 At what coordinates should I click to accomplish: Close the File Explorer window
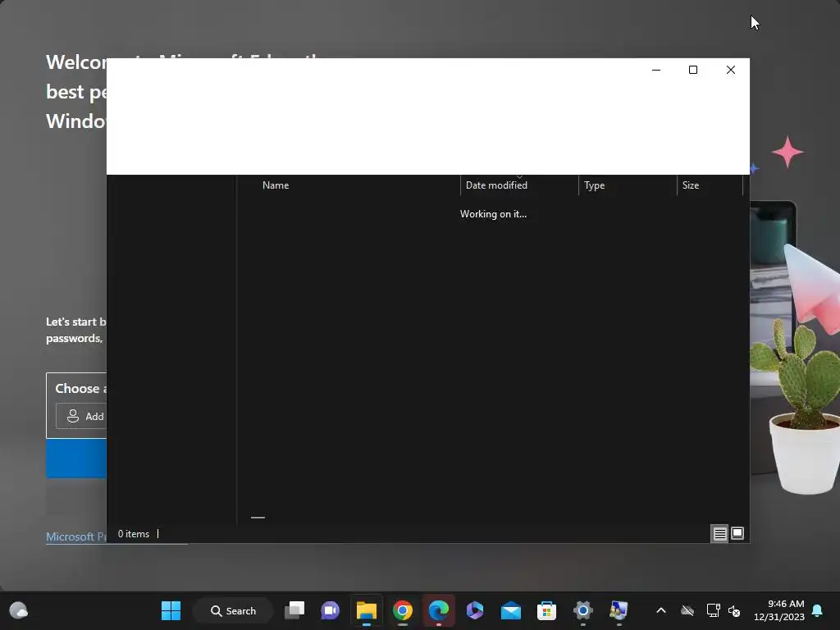(x=731, y=71)
